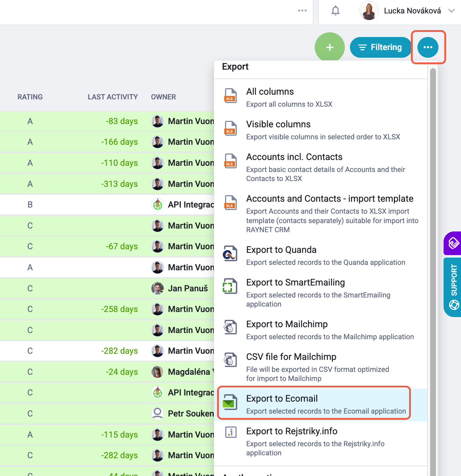Open the purple widget tab above Support
The width and height of the screenshot is (461, 476).
[x=453, y=243]
